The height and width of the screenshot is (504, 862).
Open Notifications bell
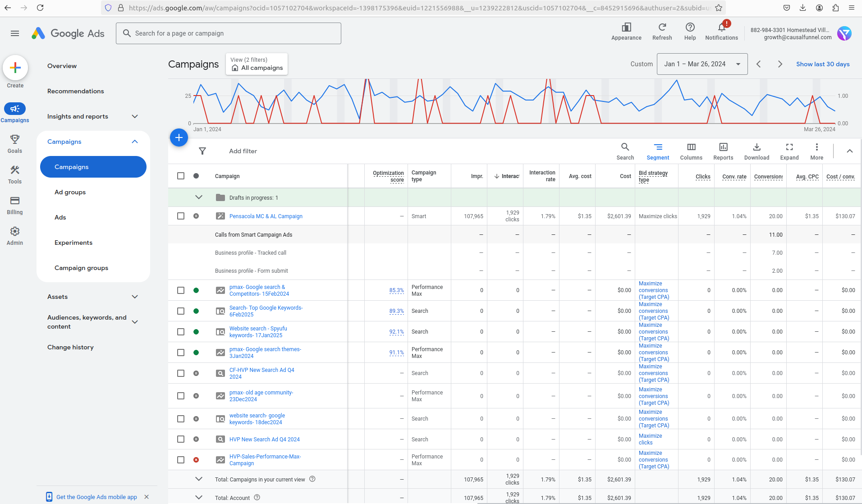(x=721, y=32)
